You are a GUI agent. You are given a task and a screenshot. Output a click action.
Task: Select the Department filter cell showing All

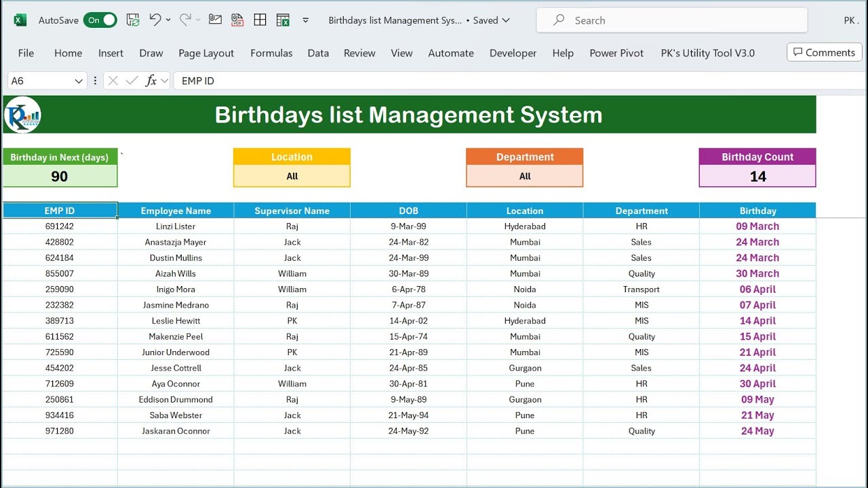click(x=525, y=176)
